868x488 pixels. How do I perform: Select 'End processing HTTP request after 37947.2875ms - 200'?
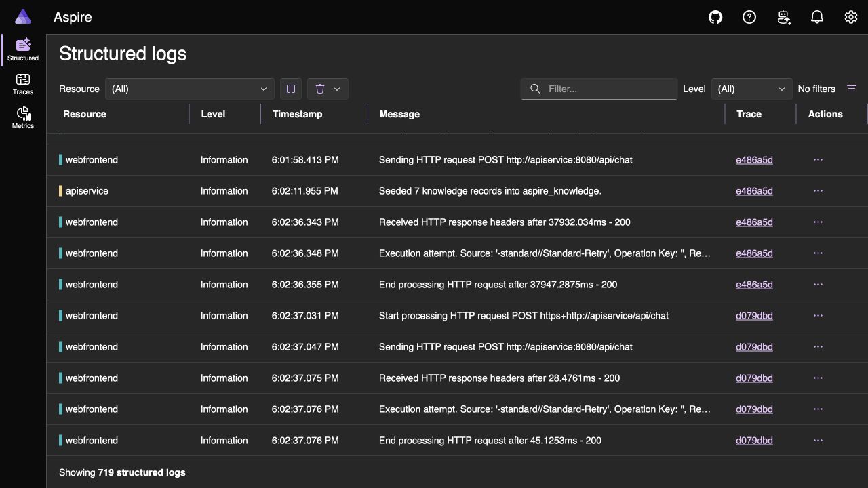point(498,285)
